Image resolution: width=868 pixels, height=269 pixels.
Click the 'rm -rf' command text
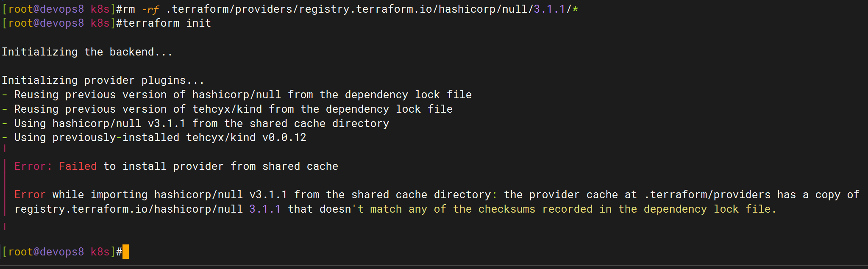(141, 9)
